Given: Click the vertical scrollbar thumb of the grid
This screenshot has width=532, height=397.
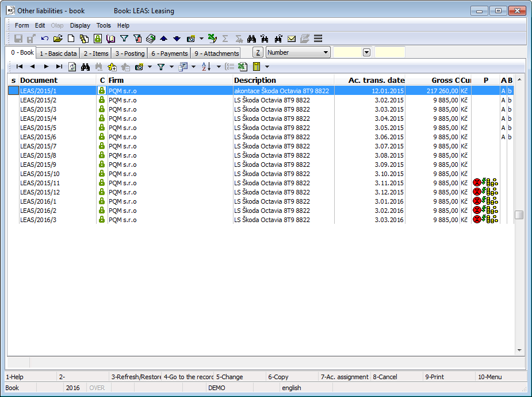Looking at the screenshot, I should click(519, 215).
